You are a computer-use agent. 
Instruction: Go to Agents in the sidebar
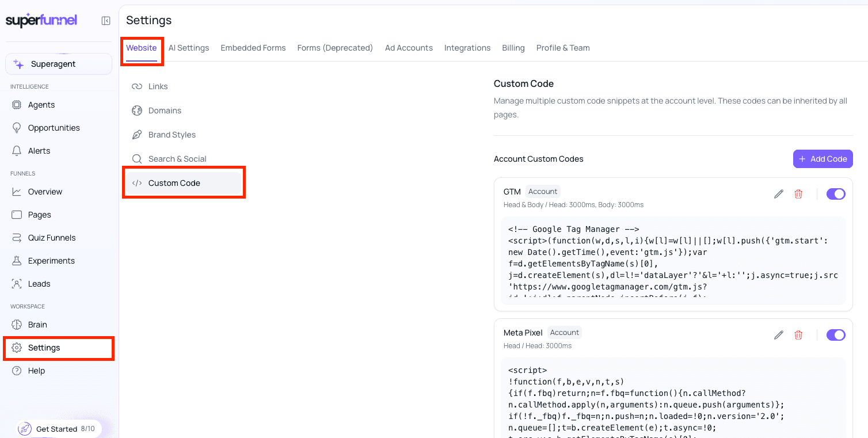click(x=41, y=105)
